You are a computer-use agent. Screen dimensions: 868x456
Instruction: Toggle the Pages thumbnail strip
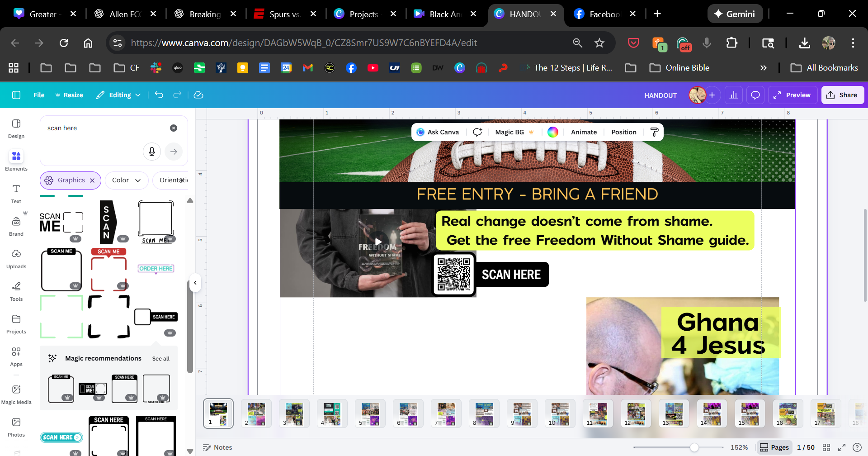[x=774, y=447]
